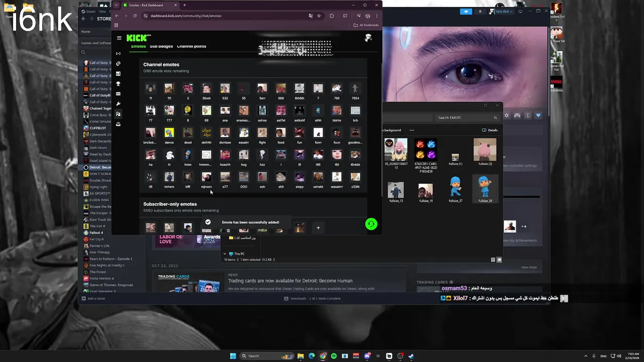Open the Kick profile avatar menu

tap(368, 38)
